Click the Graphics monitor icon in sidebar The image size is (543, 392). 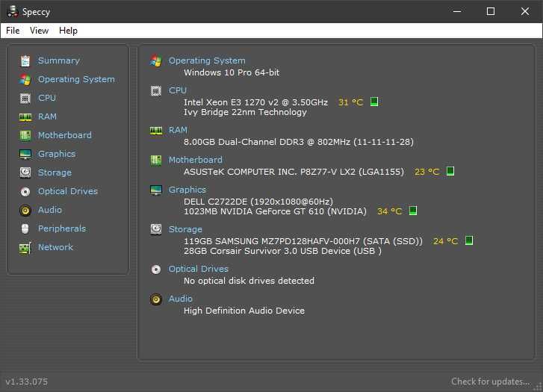point(25,154)
